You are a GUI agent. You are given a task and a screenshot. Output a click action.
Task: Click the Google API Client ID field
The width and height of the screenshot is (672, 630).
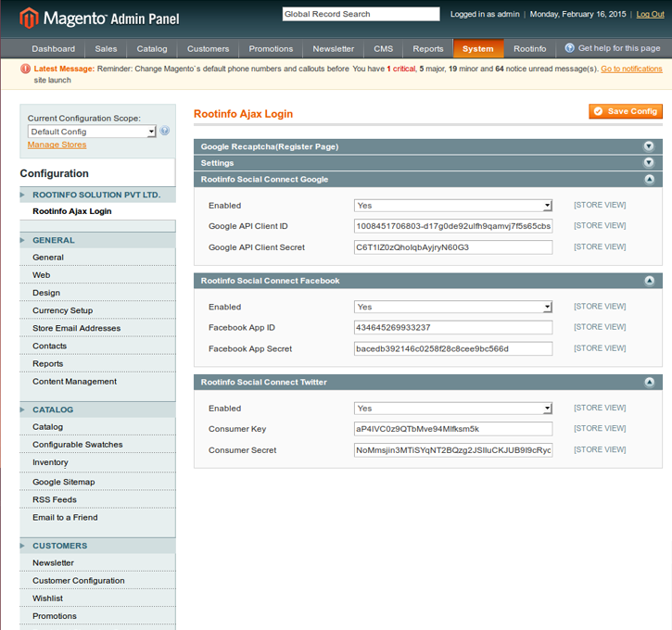453,226
